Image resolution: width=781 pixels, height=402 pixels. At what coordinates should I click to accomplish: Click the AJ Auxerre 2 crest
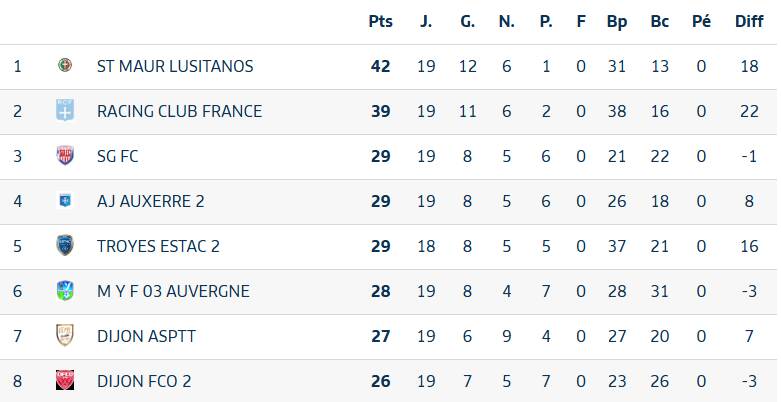[x=65, y=201]
